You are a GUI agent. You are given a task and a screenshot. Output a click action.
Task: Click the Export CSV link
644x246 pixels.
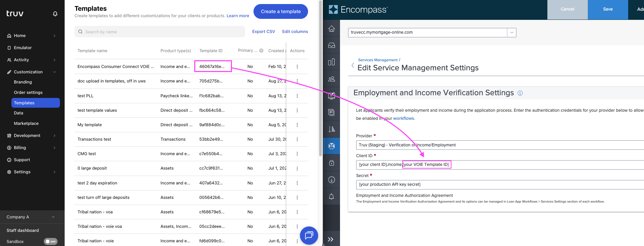[264, 32]
